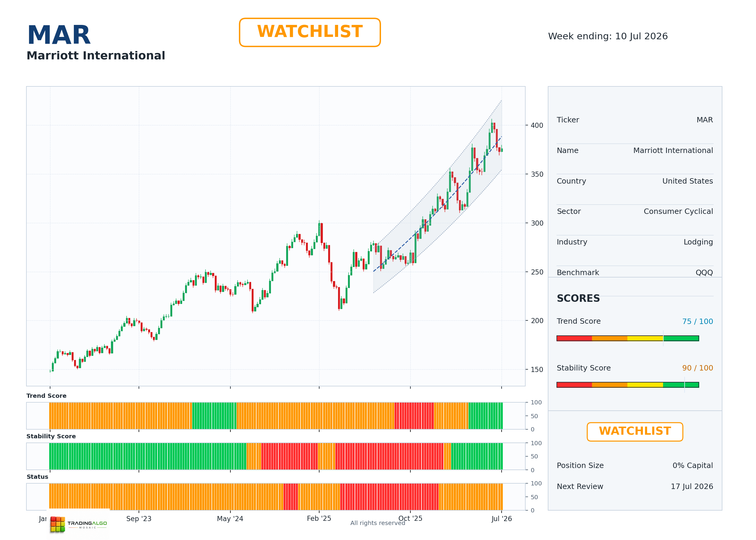Viewport: 756px width, 540px height.
Task: Click the 'QQQ' benchmark value
Action: point(704,272)
